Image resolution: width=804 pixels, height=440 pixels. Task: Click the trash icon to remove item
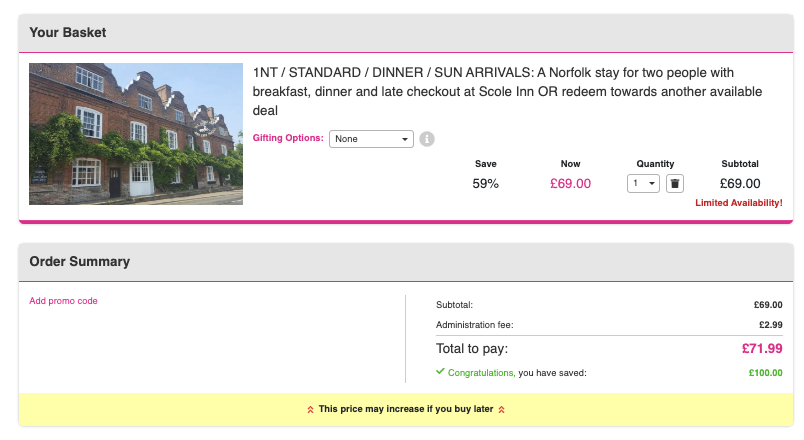point(674,184)
